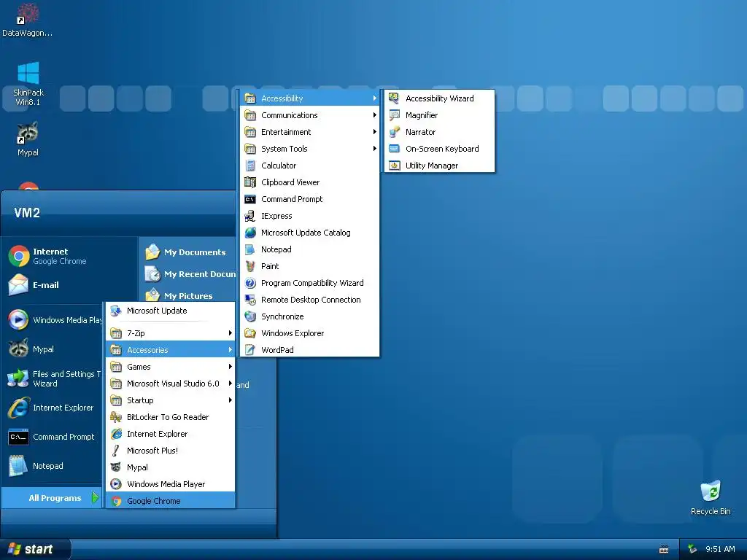Select the SkinPack Win8.1 desktop icon
Image resolution: width=747 pixels, height=560 pixels.
[x=28, y=84]
